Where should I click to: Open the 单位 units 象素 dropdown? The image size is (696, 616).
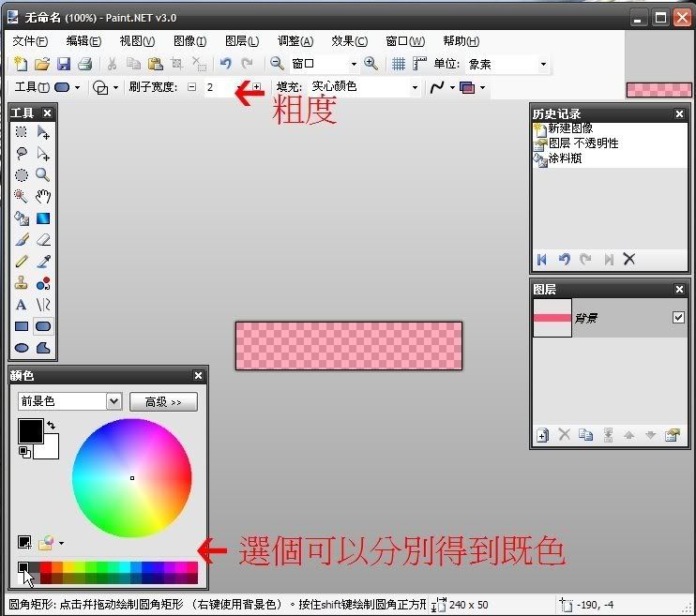[543, 65]
